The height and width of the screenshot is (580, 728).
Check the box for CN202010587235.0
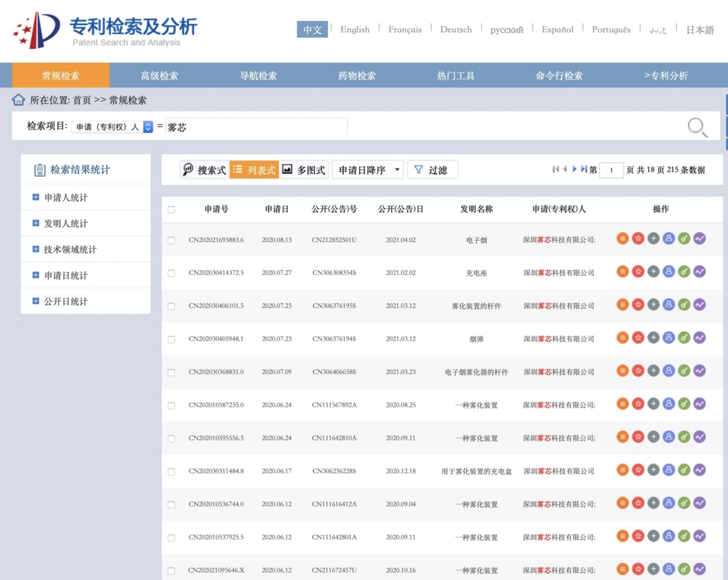[171, 405]
